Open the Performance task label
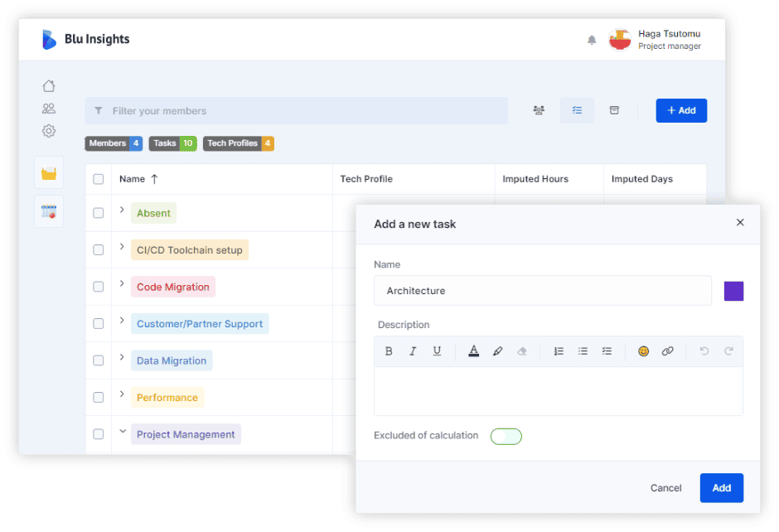The width and height of the screenshot is (779, 532). pyautogui.click(x=167, y=398)
